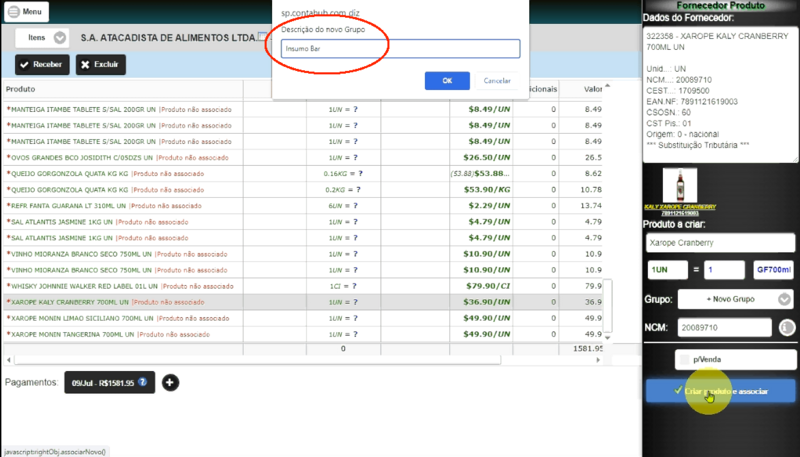
Task: Click the plus icon beside Pagamentos
Action: pyautogui.click(x=170, y=383)
